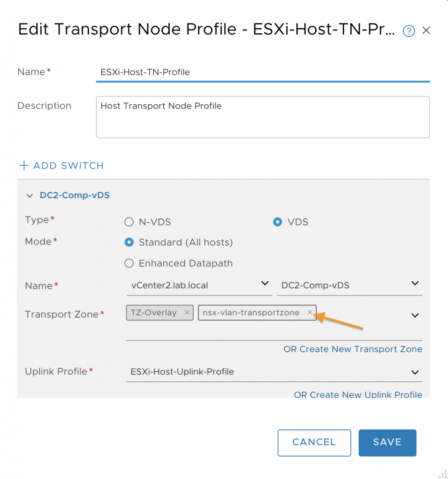This screenshot has height=479, width=448.
Task: Cancel editing the profile
Action: 314,443
